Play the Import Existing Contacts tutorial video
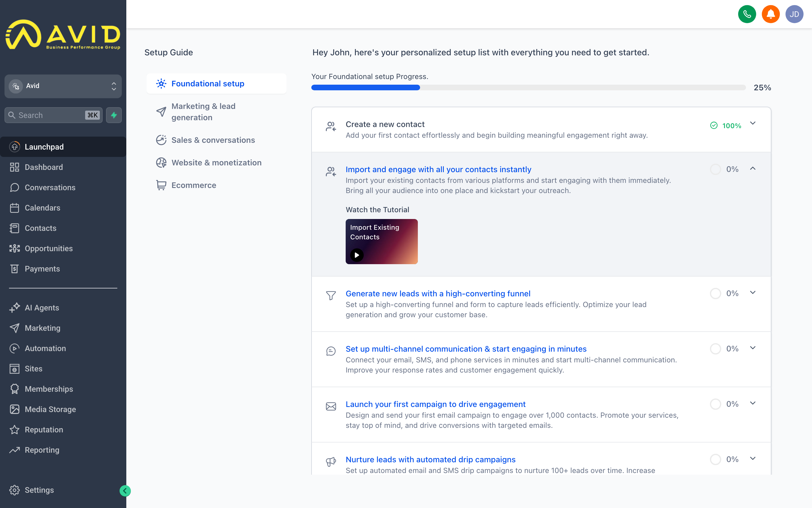Viewport: 812px width, 508px height. click(x=357, y=255)
